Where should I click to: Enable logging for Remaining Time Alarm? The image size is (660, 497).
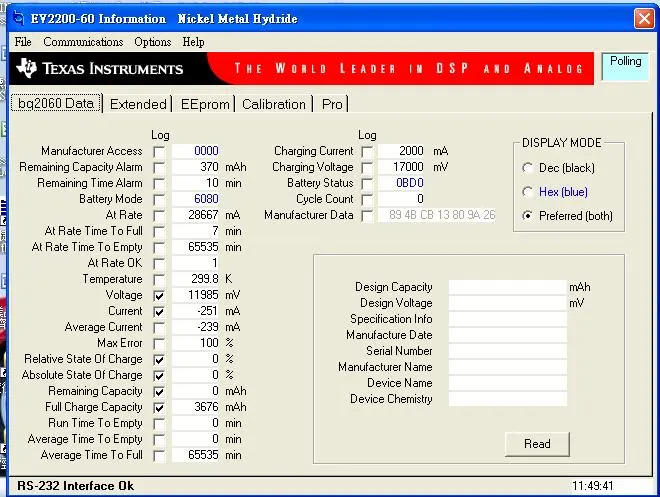[x=159, y=183]
